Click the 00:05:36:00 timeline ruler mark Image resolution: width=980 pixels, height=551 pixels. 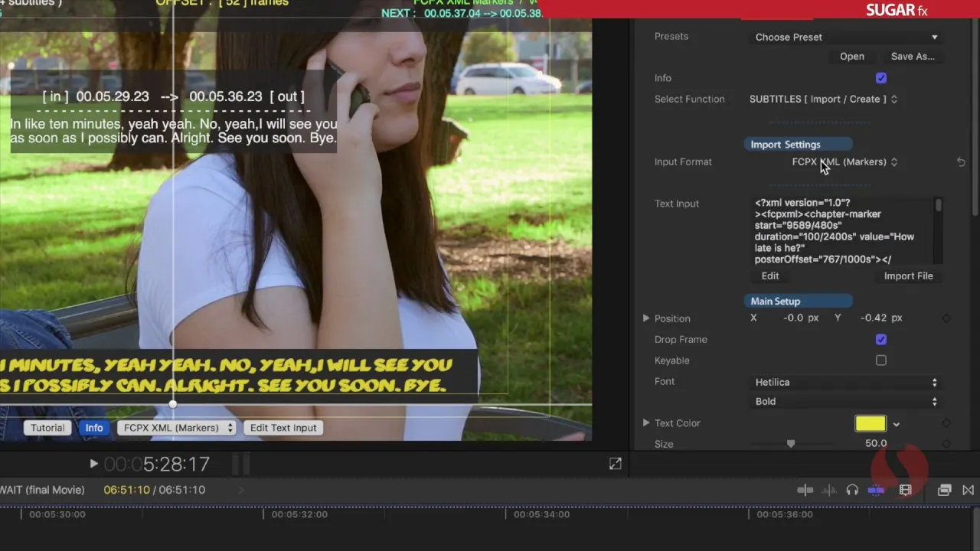click(785, 515)
